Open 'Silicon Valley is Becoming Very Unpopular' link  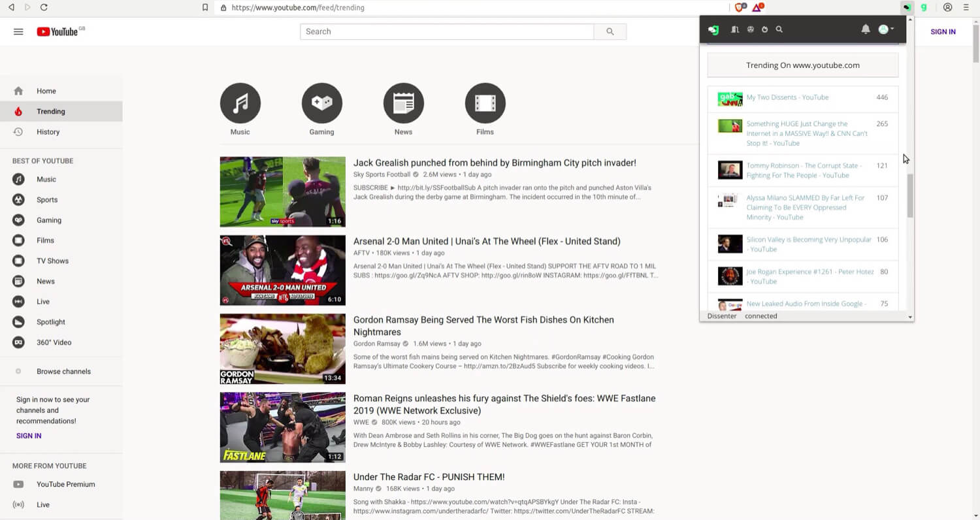[809, 244]
